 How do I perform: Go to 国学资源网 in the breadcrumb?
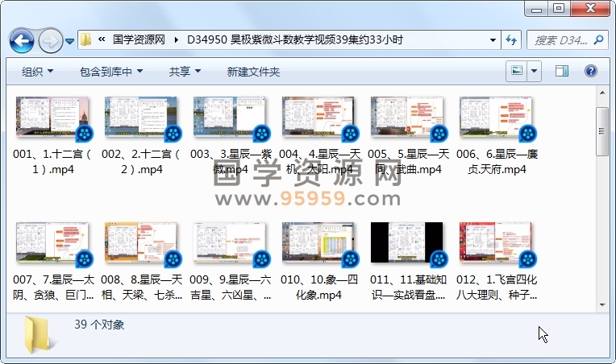pos(139,39)
